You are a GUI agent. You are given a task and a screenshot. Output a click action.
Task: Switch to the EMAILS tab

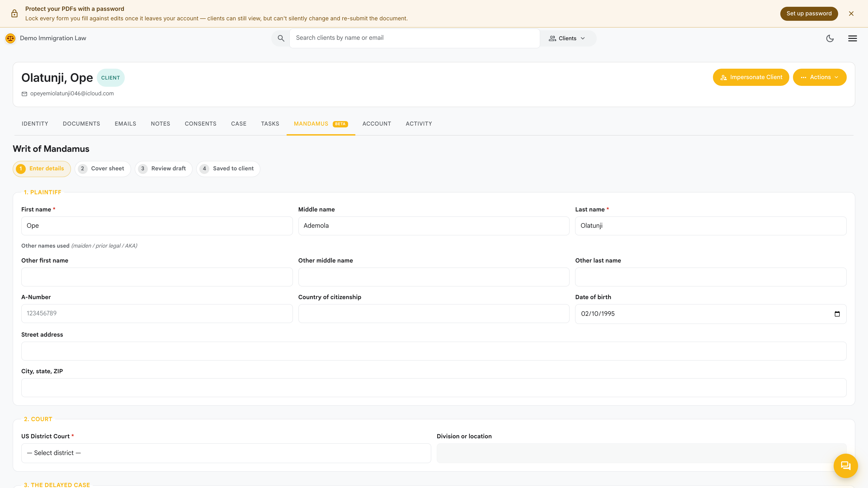(125, 124)
